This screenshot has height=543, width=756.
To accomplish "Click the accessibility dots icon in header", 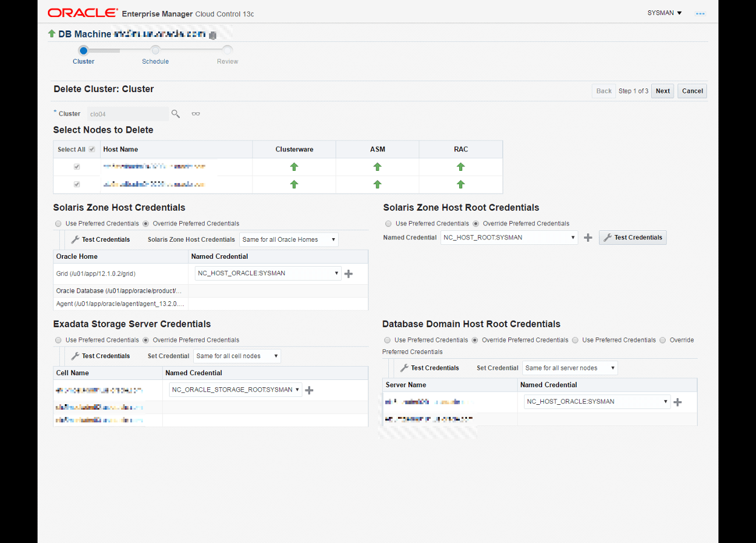I will coord(700,13).
